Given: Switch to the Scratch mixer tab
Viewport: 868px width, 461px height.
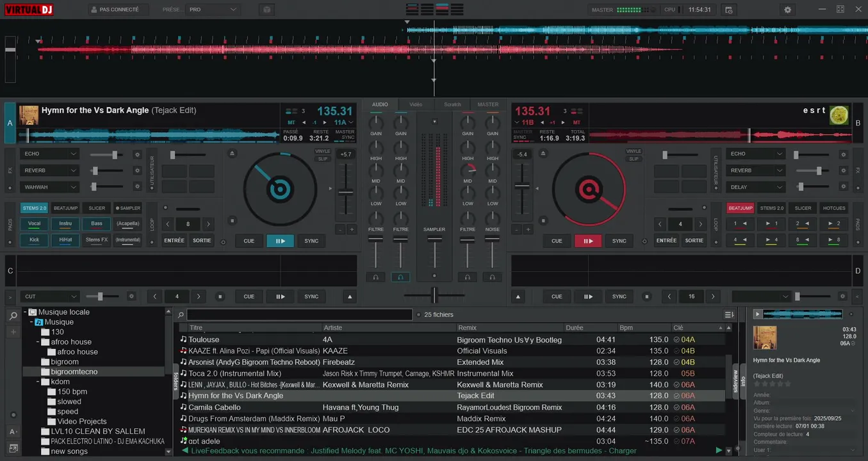Looking at the screenshot, I should pos(452,104).
